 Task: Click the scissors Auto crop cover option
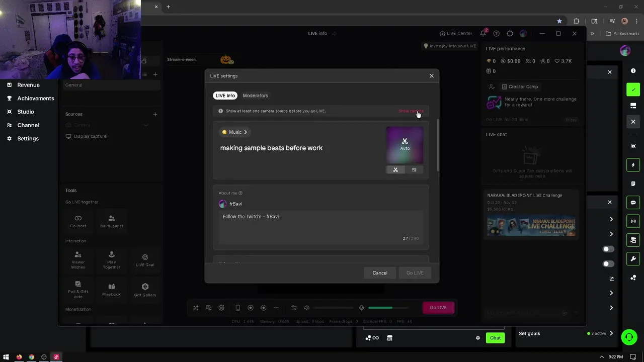point(395,170)
